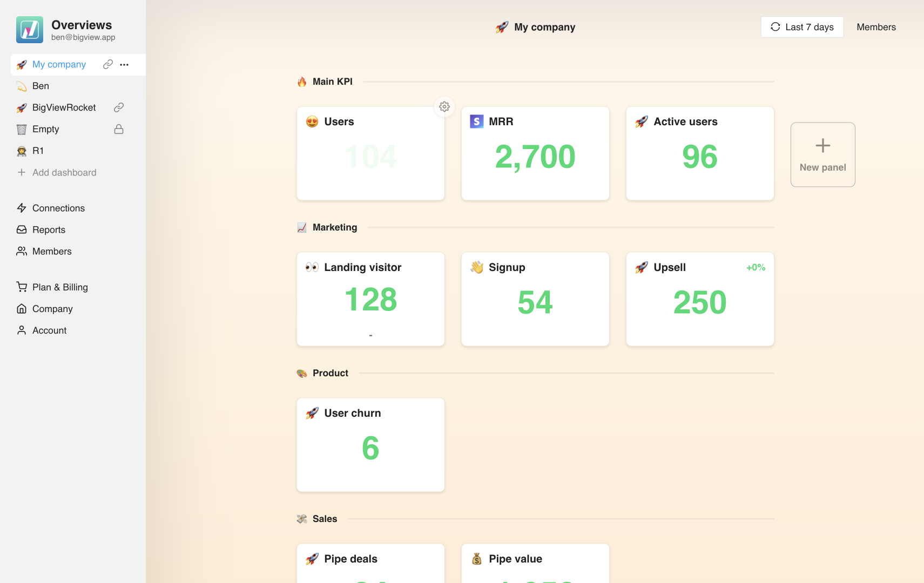Open the MRR panel
This screenshot has width=924, height=583.
pyautogui.click(x=535, y=153)
